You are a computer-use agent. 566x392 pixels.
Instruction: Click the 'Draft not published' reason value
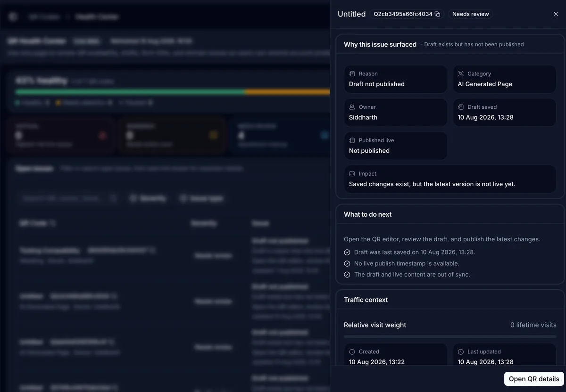click(x=377, y=84)
